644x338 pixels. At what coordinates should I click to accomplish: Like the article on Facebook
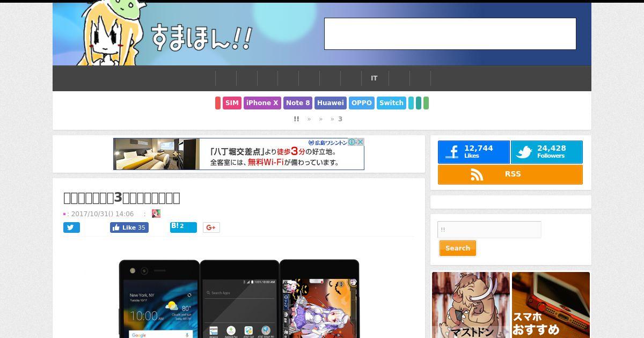coord(129,227)
